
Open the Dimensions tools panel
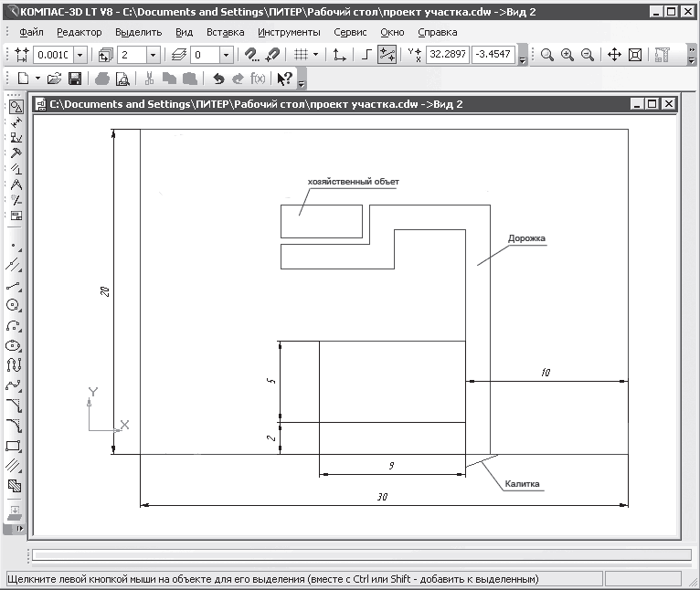pyautogui.click(x=16, y=121)
